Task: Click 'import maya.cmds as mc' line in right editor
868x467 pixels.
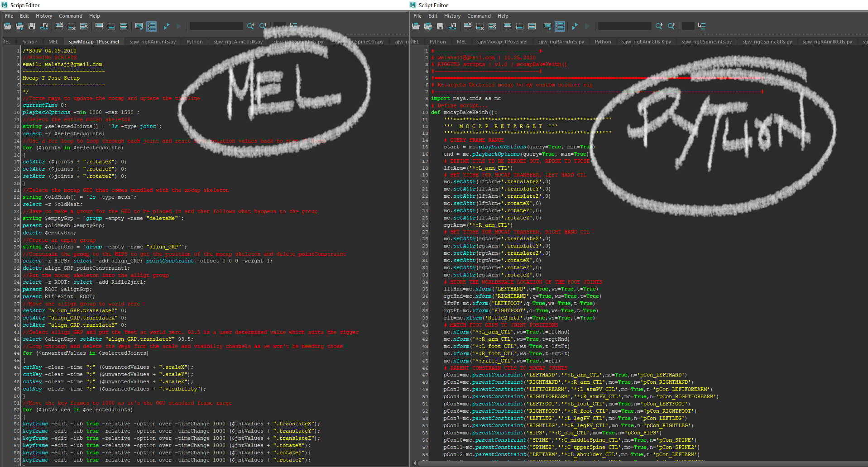Action: click(466, 98)
